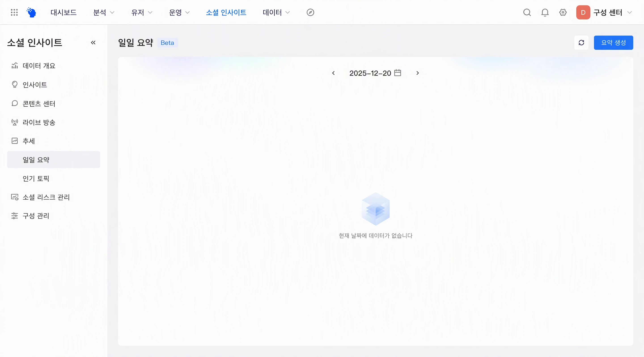Go to next day arrow
This screenshot has width=644, height=357.
pos(417,73)
